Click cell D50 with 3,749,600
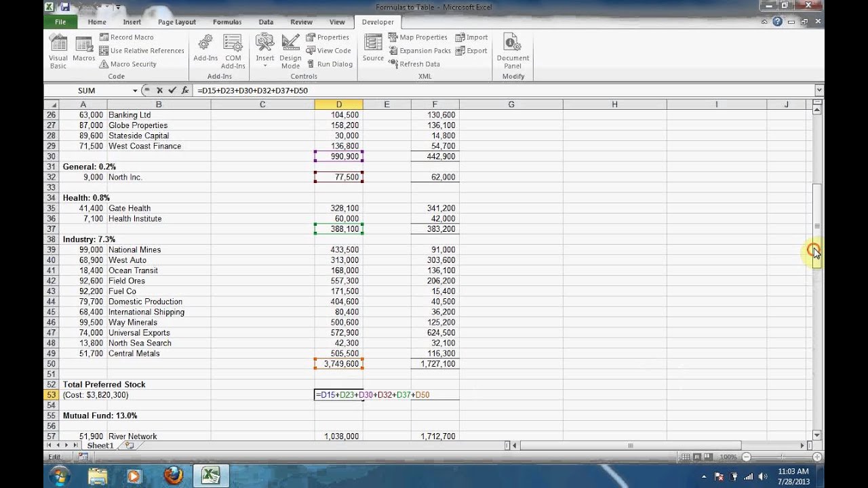 (x=338, y=364)
